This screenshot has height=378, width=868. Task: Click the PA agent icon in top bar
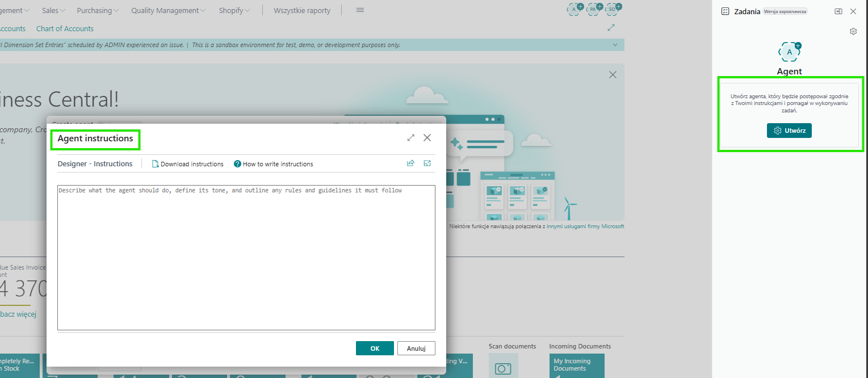coord(594,9)
